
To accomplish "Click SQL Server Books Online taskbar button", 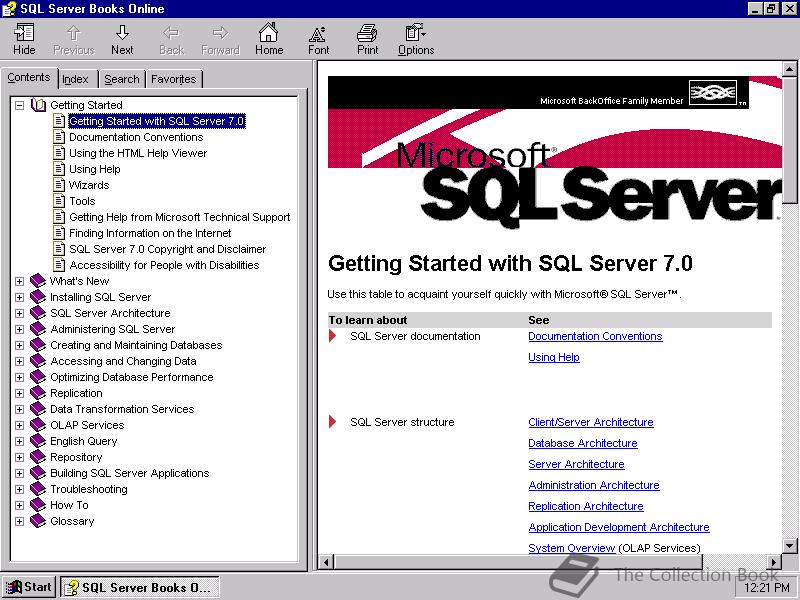I will [140, 587].
